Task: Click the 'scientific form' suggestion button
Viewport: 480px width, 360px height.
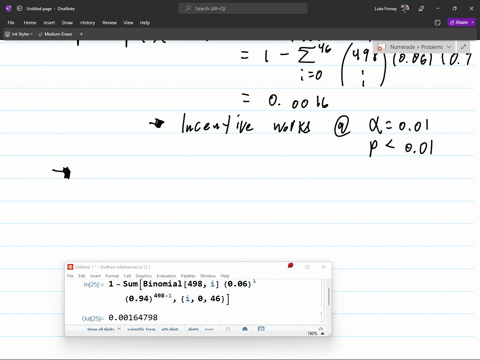Action: 141,329
